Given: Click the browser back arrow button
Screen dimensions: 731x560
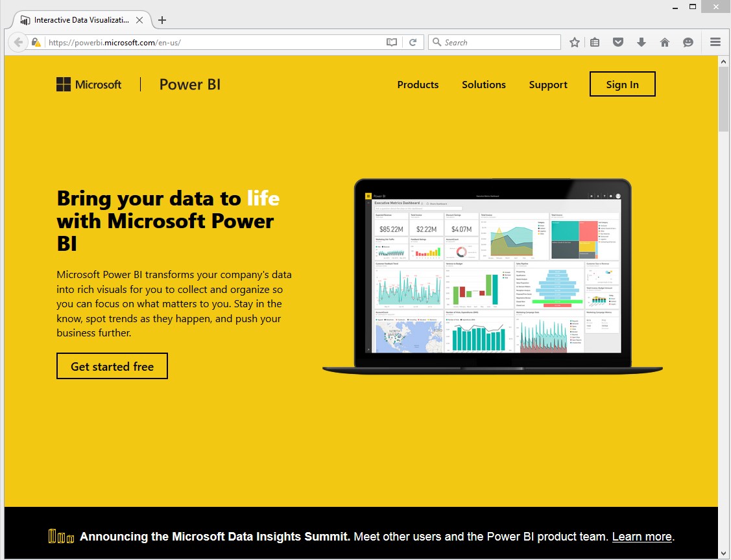Looking at the screenshot, I should [x=18, y=42].
